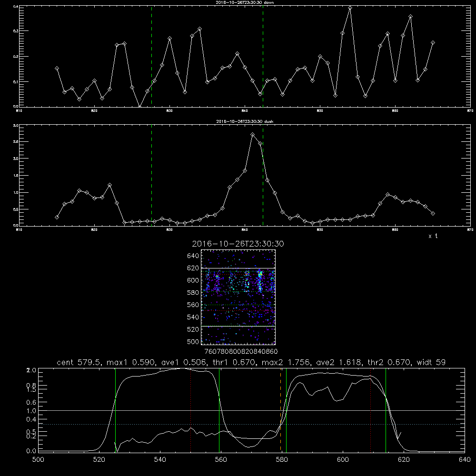
Task: Click the solid horizontal line at 1.0 in the bottom plot
Action: click(x=251, y=410)
